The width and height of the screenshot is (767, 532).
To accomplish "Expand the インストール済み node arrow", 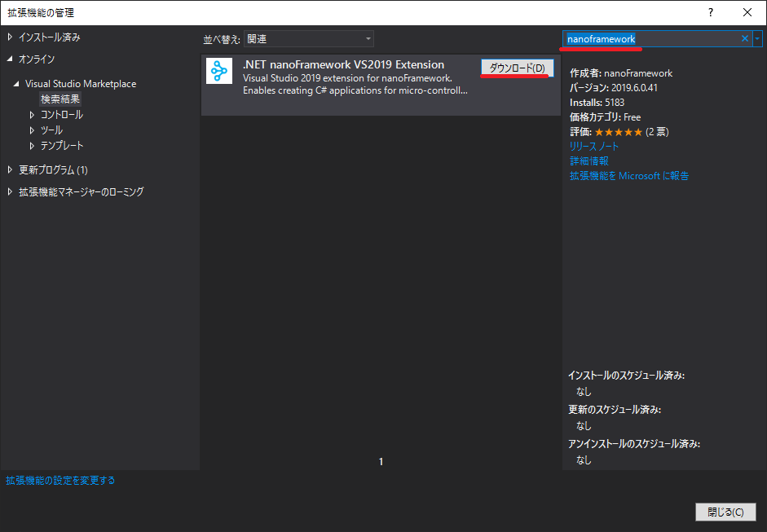I will coord(10,37).
